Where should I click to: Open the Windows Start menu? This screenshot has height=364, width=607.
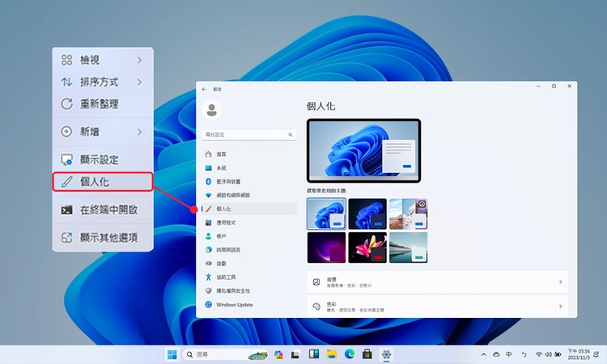pyautogui.click(x=172, y=354)
